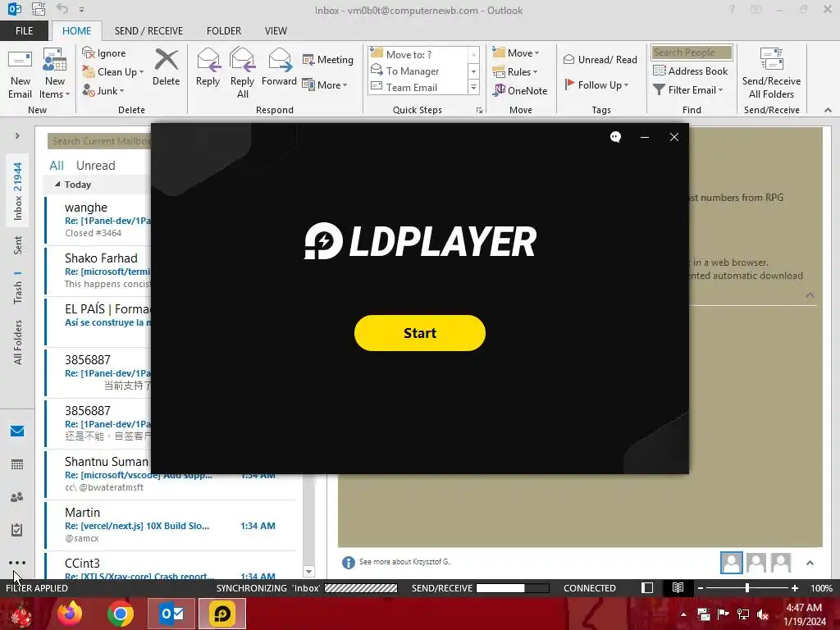The height and width of the screenshot is (630, 840).
Task: Open the Address Book
Action: click(x=691, y=71)
